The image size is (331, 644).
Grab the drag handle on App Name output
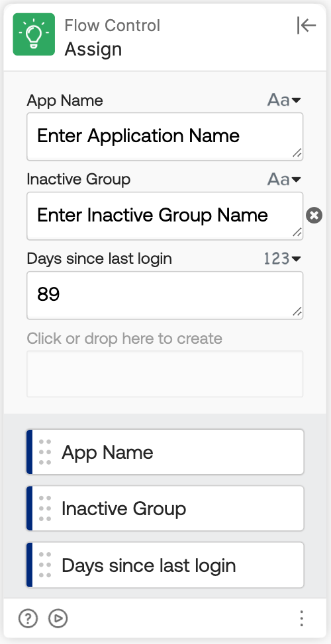(x=45, y=452)
